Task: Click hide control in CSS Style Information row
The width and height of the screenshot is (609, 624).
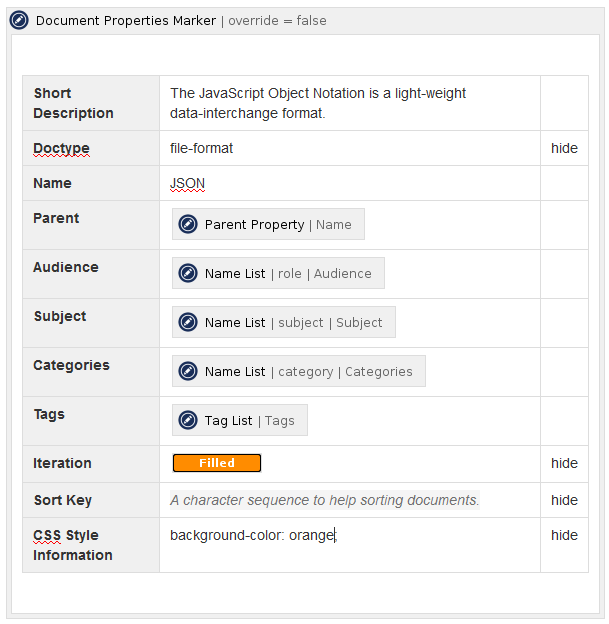Action: [564, 535]
